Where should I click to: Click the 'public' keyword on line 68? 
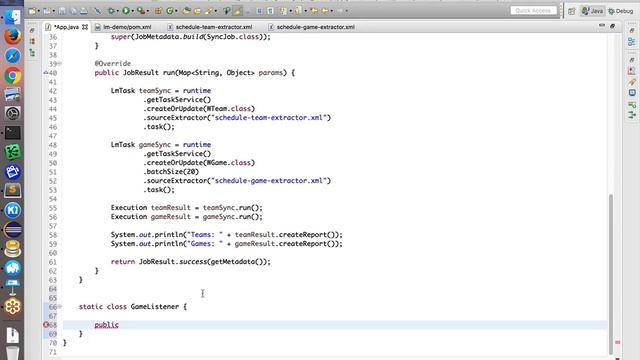coord(107,325)
